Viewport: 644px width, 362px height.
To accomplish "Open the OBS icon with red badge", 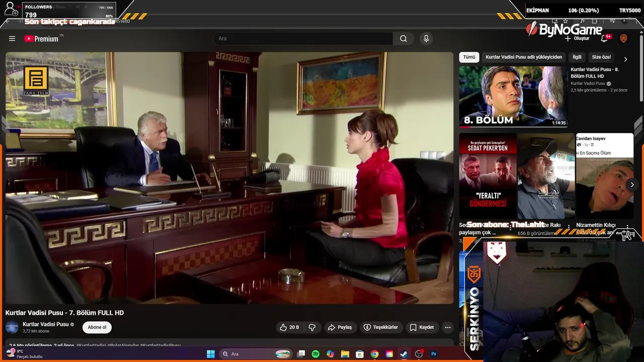I will pos(419,354).
